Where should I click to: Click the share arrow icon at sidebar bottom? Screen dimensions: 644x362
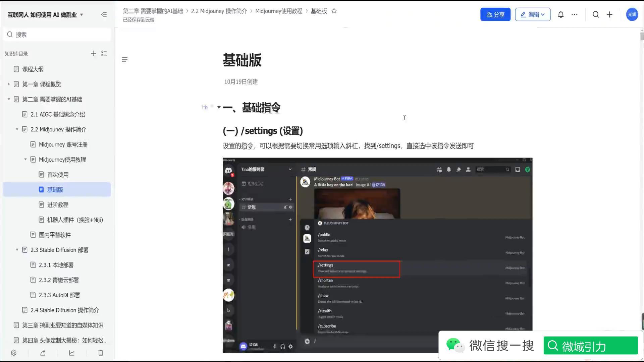[43, 353]
